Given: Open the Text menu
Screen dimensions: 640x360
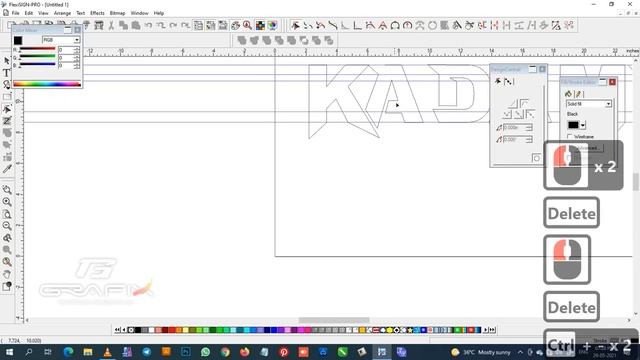Looking at the screenshot, I should (80, 13).
